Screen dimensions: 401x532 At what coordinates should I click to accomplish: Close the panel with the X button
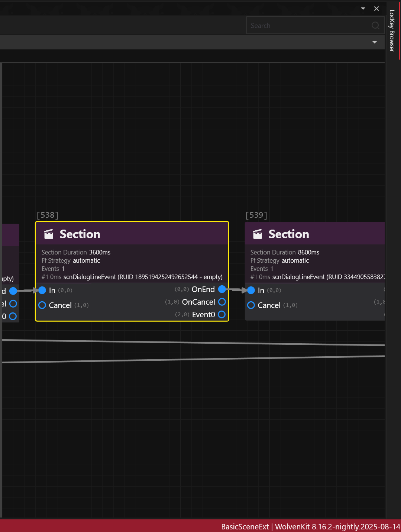point(376,9)
